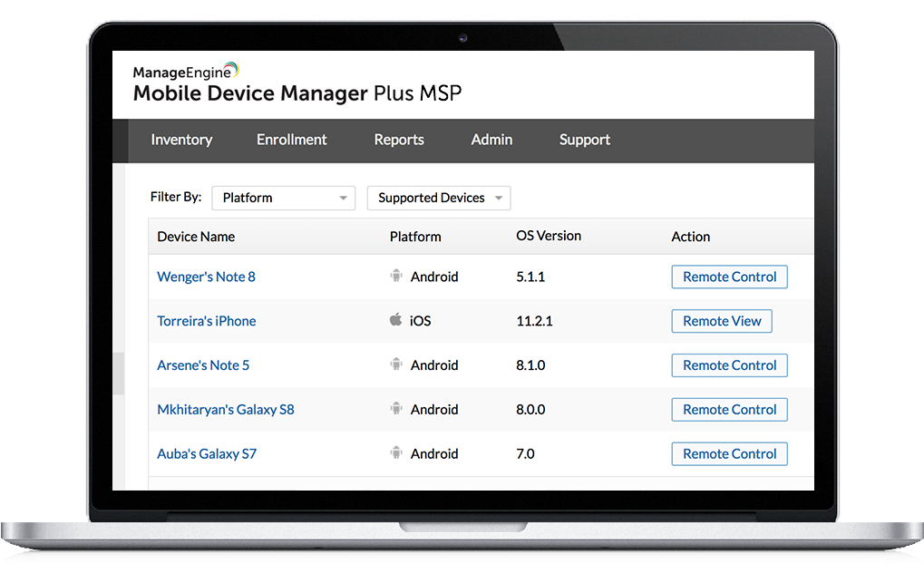Open the Inventory tab

pos(181,140)
